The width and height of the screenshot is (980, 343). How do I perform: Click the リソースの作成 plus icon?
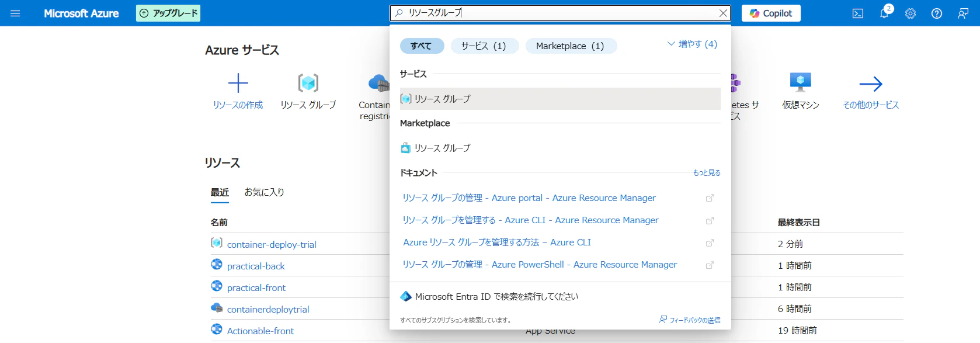coord(238,83)
